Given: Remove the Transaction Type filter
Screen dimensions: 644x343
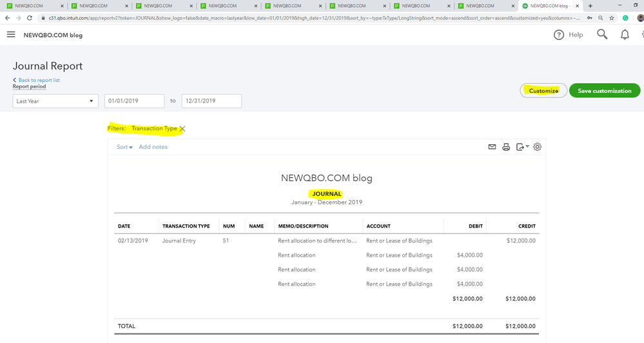Looking at the screenshot, I should coord(182,129).
